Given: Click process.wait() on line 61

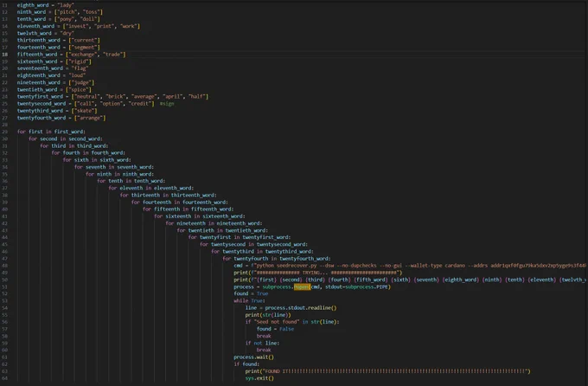Looking at the screenshot, I should [x=253, y=357].
